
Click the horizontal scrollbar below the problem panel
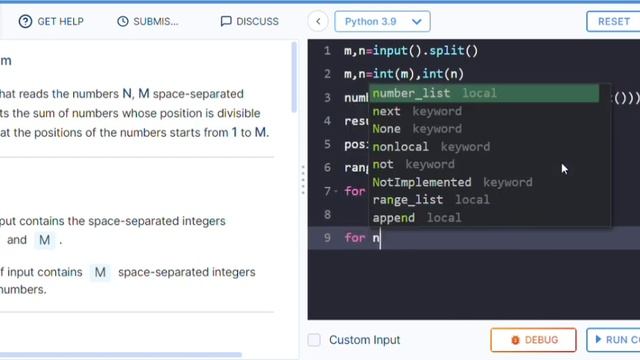(121, 355)
